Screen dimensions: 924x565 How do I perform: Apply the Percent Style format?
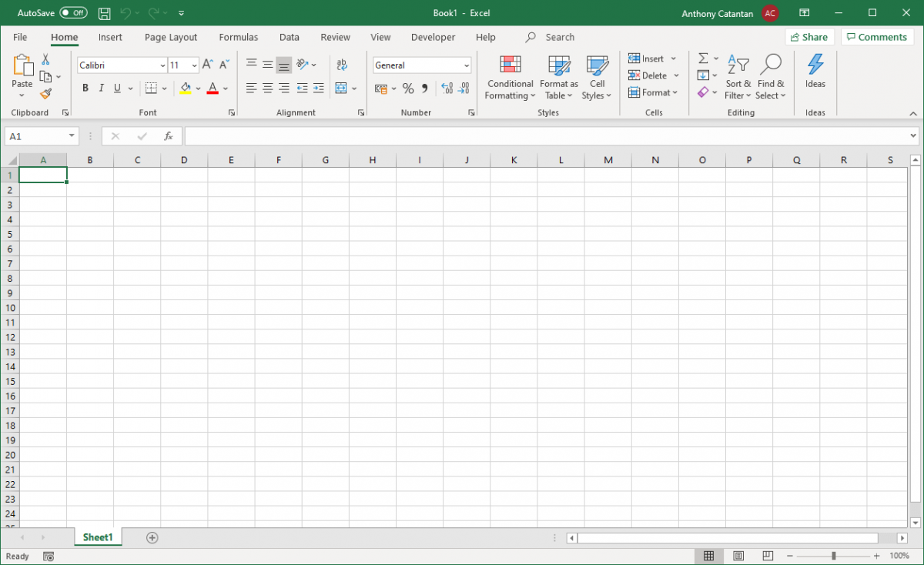pos(408,88)
